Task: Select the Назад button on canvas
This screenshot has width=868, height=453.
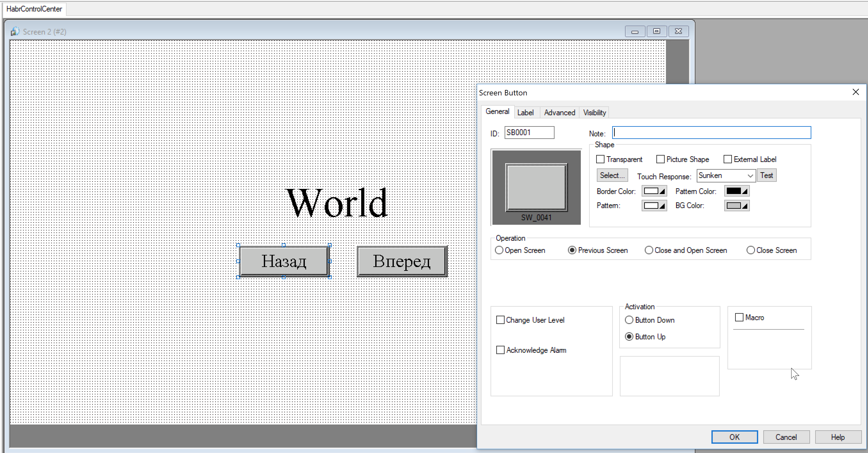Action: click(284, 261)
